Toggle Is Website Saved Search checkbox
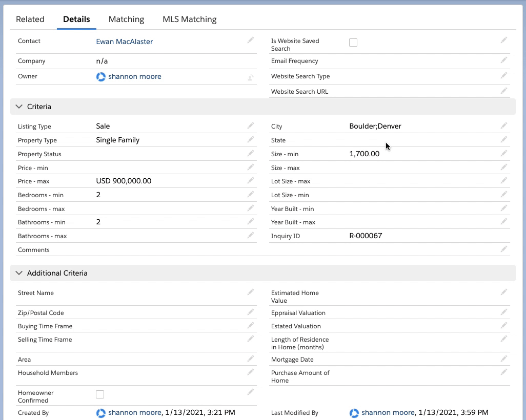Viewport: 526px width, 420px height. coord(353,43)
